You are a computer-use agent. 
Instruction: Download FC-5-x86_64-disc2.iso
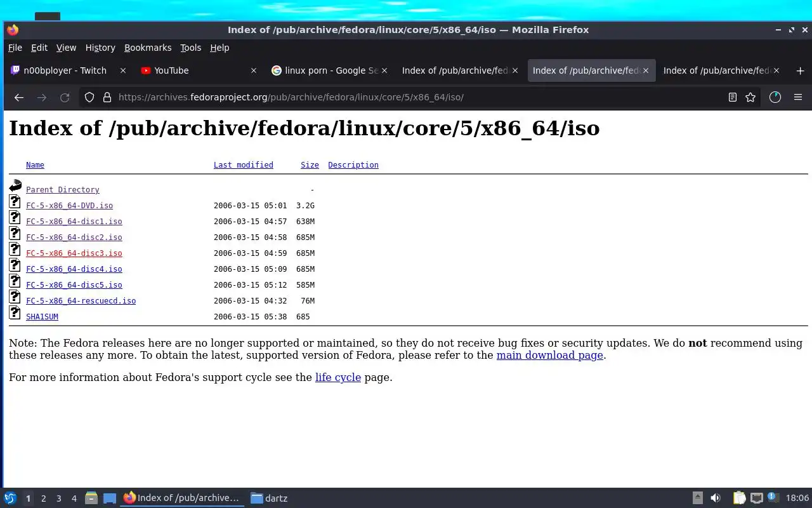pos(74,237)
